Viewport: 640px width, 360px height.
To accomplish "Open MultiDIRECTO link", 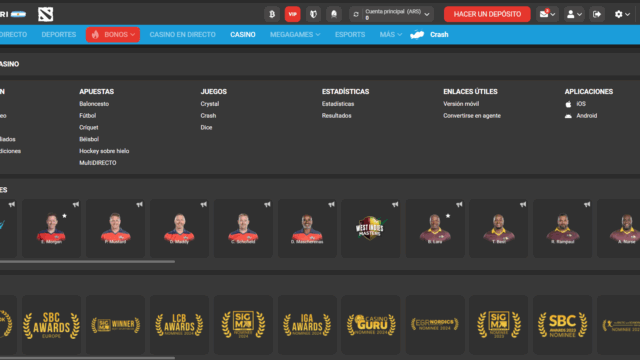I will (98, 163).
